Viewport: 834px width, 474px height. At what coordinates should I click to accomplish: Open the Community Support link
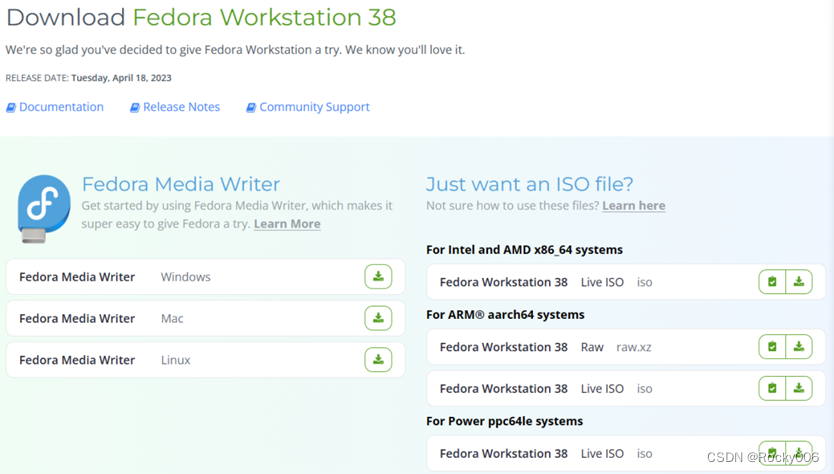tap(314, 107)
